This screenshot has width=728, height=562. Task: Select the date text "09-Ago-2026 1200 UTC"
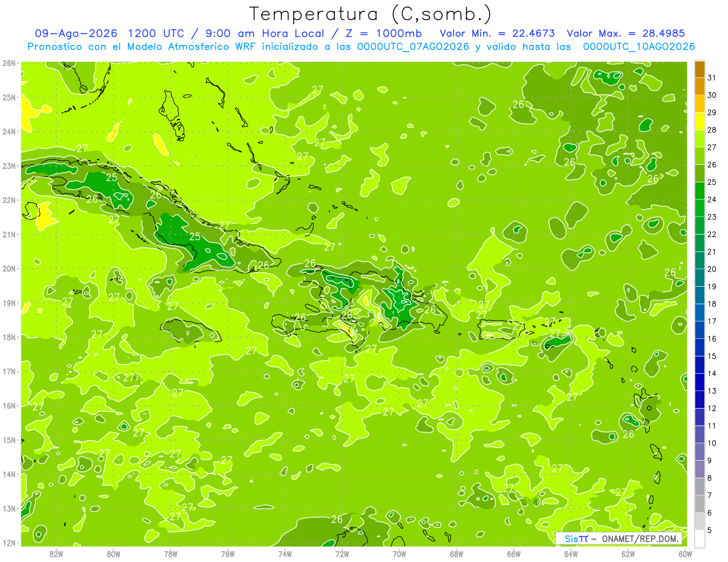click(x=110, y=33)
